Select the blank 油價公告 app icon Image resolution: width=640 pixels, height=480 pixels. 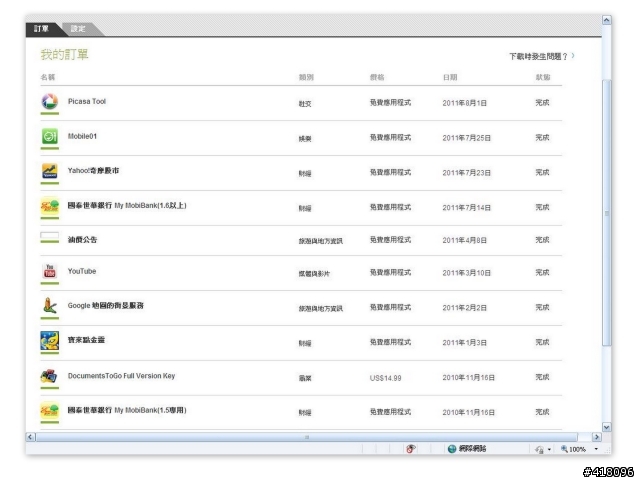pyautogui.click(x=50, y=236)
